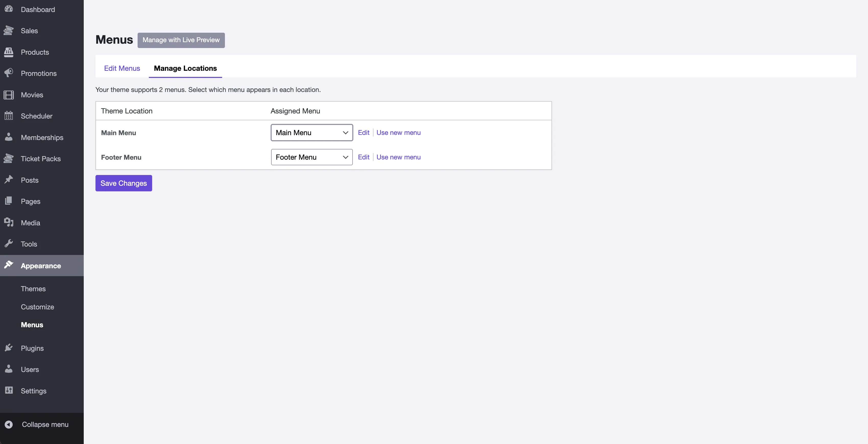Click the Assigned Menu column header
Viewport: 868px width, 444px height.
pyautogui.click(x=295, y=111)
